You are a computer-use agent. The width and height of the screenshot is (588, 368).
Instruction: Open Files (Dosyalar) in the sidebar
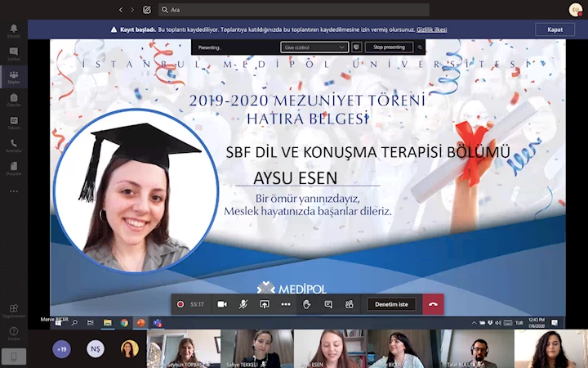point(14,168)
